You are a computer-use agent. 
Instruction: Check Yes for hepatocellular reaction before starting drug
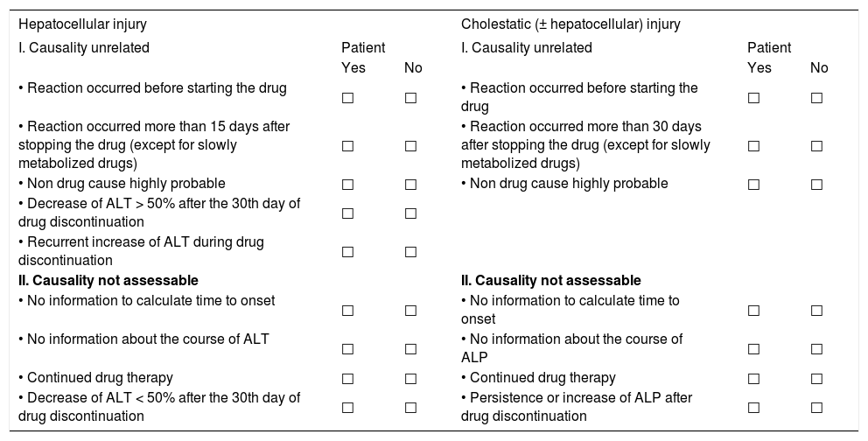pos(347,98)
